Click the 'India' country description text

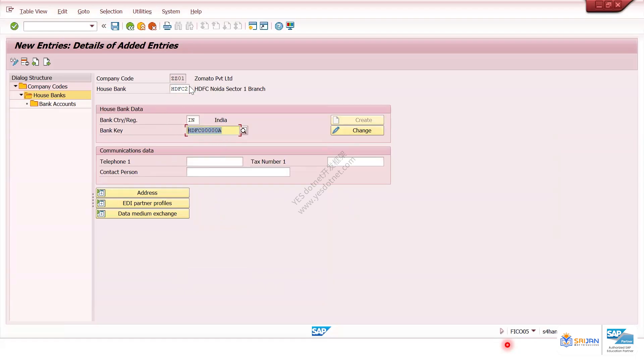tap(221, 120)
